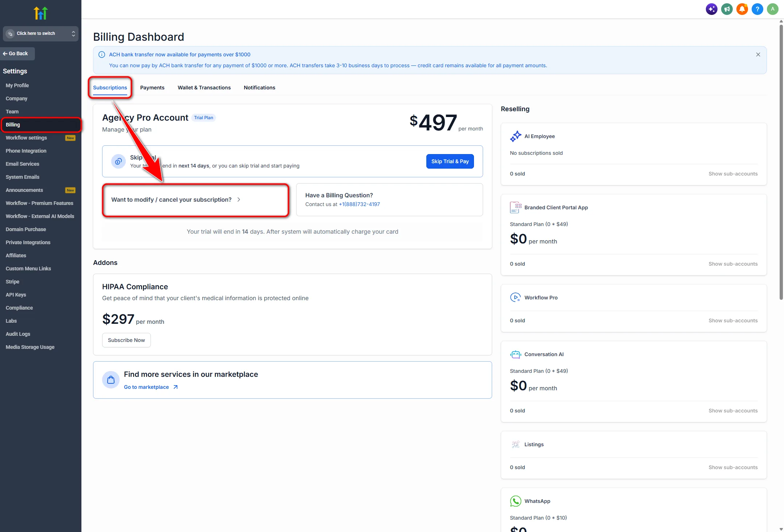Dismiss the ACH bank transfer banner
This screenshot has height=532, width=784.
click(x=758, y=55)
